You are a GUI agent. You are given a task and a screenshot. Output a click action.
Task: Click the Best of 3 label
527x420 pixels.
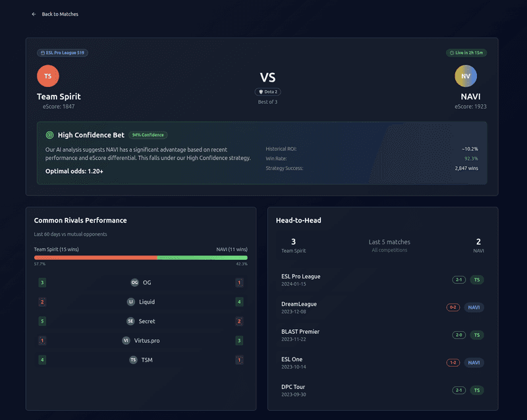coord(267,102)
